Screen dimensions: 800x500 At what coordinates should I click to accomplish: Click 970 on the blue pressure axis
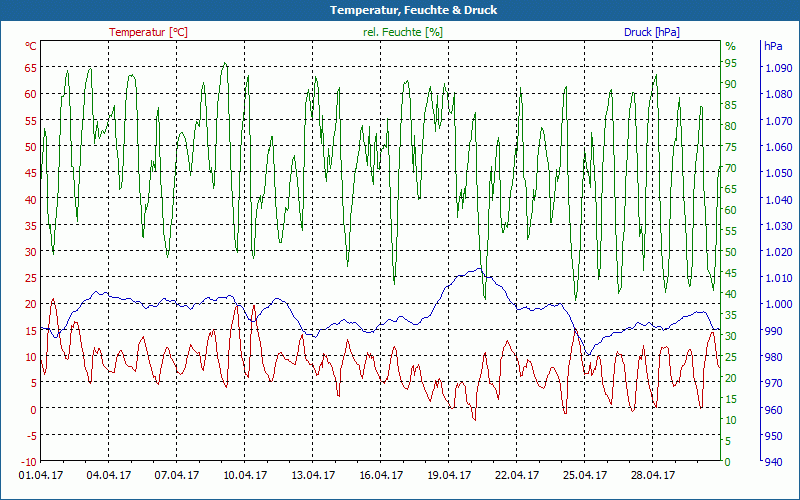(x=773, y=383)
